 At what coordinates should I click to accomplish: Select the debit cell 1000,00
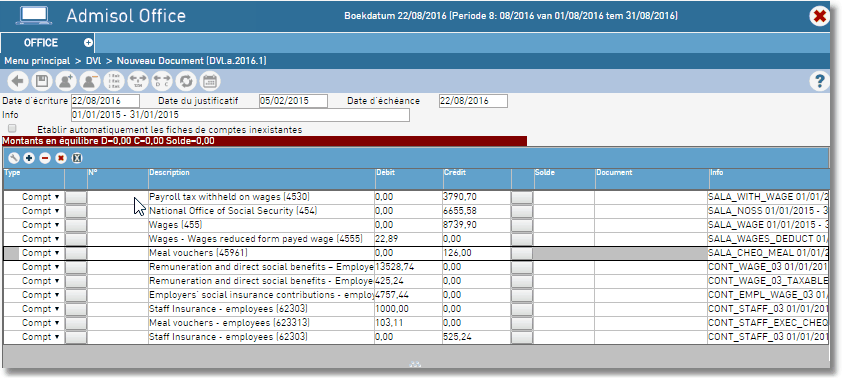pyautogui.click(x=409, y=309)
